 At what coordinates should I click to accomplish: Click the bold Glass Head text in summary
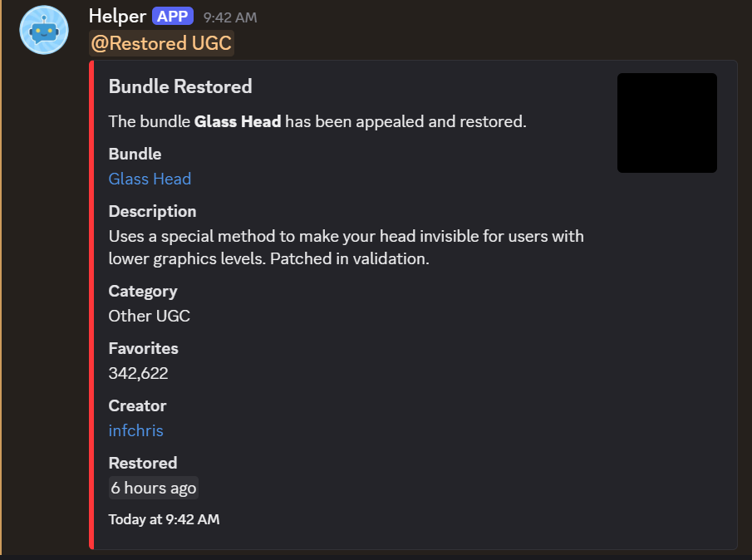point(238,121)
